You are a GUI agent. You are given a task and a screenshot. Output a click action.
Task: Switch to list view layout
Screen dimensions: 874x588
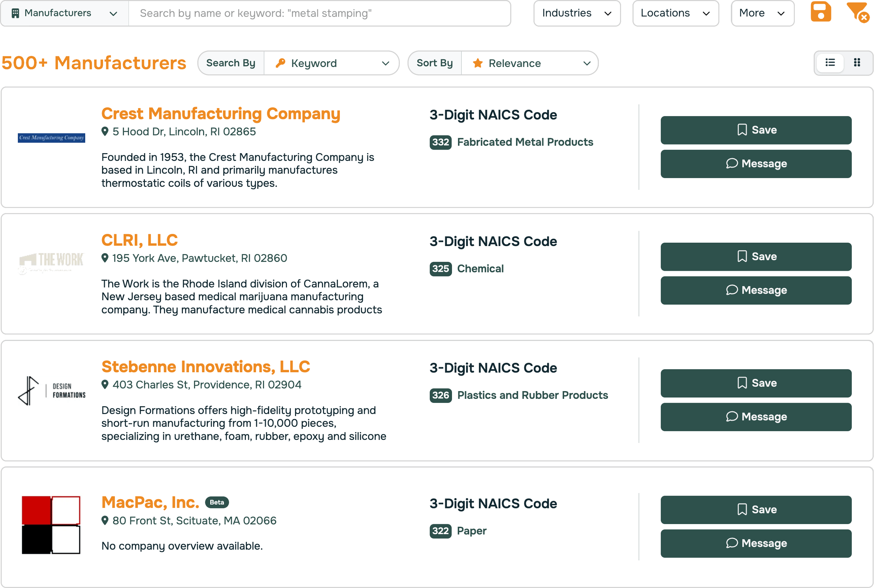830,63
